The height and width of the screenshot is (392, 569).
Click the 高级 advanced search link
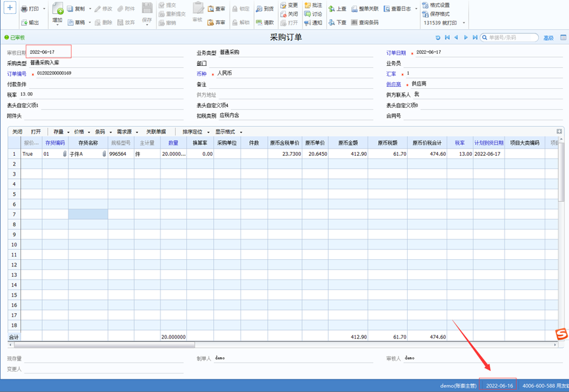(549, 37)
